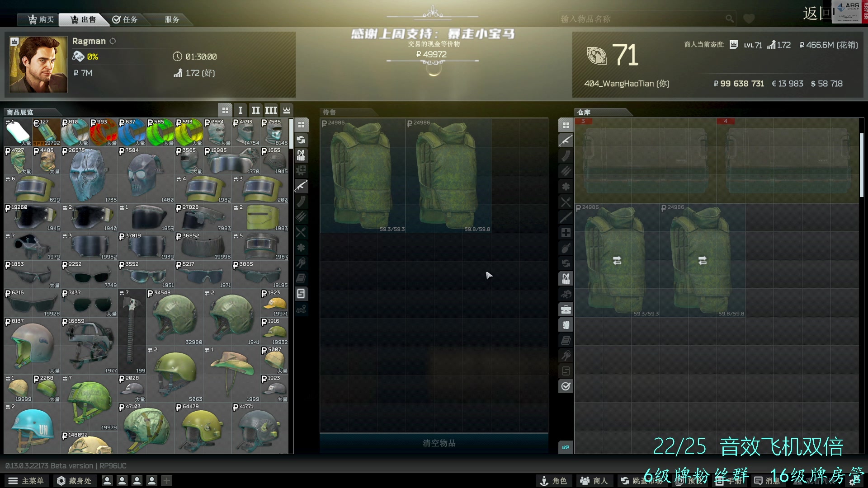Toggle loyalty level II filter
Screen dimensions: 868x488
pyautogui.click(x=256, y=110)
